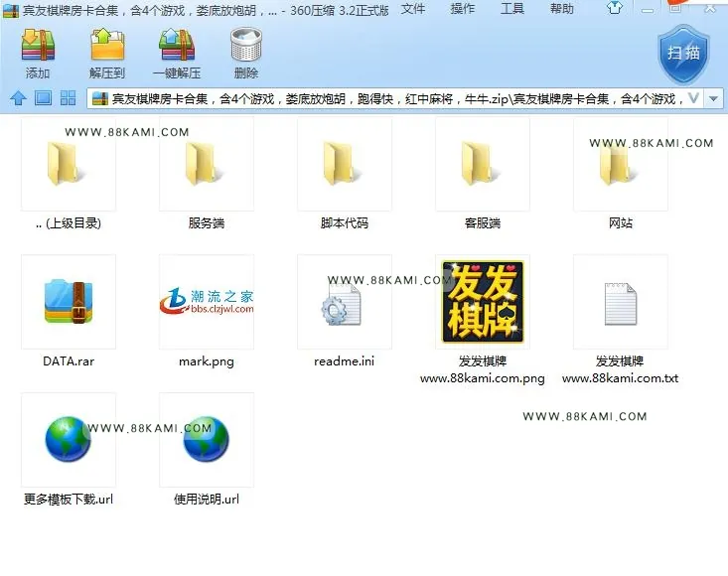Click the 添加 (Add) toolbar icon
Image resolution: width=728 pixels, height=576 pixels.
point(38,45)
